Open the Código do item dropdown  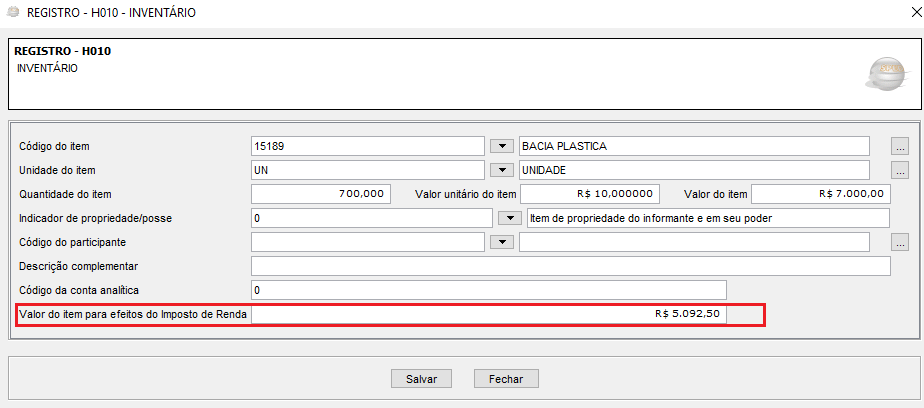502,146
